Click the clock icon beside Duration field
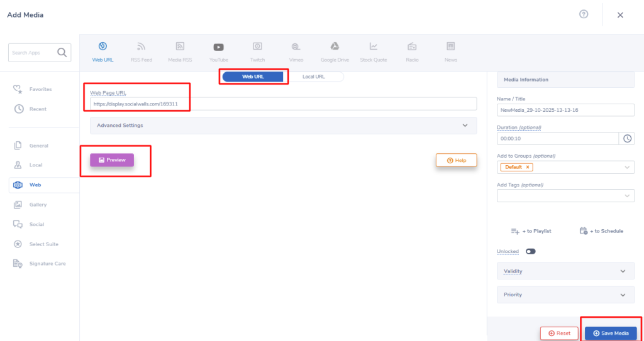This screenshot has height=341, width=644. point(627,139)
